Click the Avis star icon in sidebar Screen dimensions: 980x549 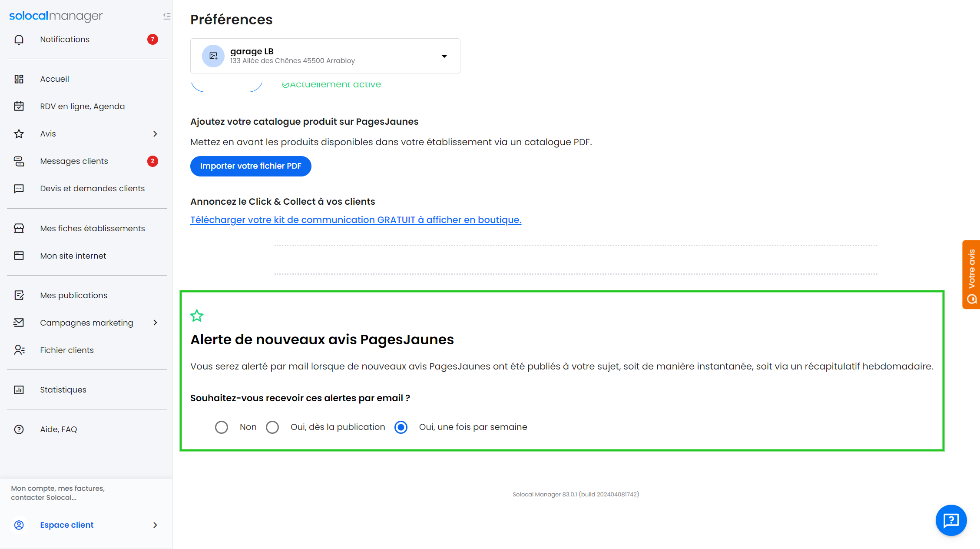click(x=19, y=134)
